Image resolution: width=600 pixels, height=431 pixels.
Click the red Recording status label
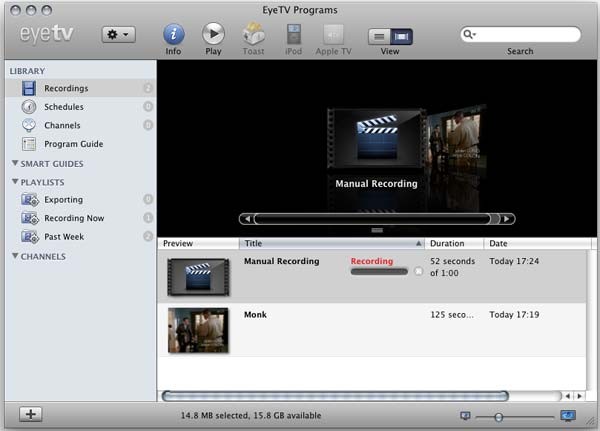[372, 261]
